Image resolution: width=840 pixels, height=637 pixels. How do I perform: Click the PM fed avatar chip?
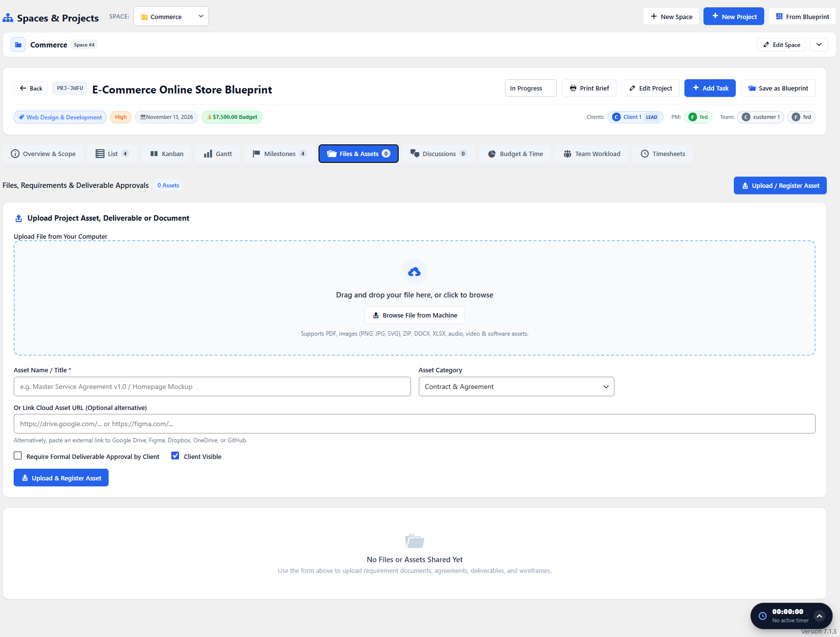(698, 117)
